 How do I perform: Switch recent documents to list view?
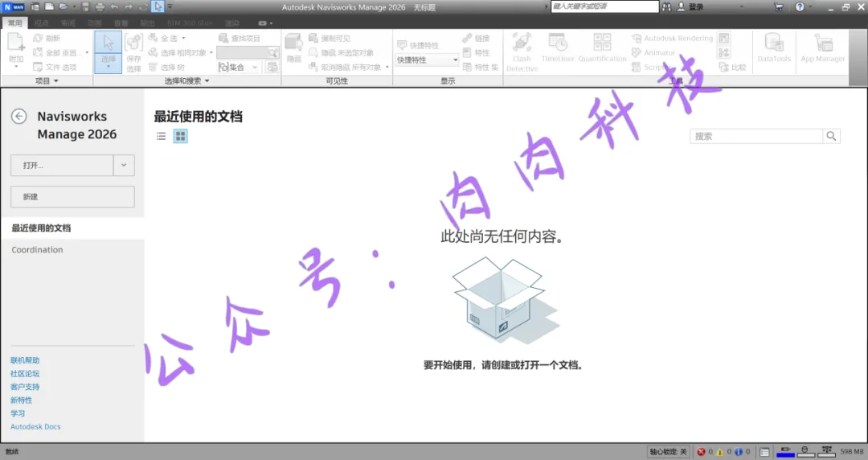[x=161, y=137]
